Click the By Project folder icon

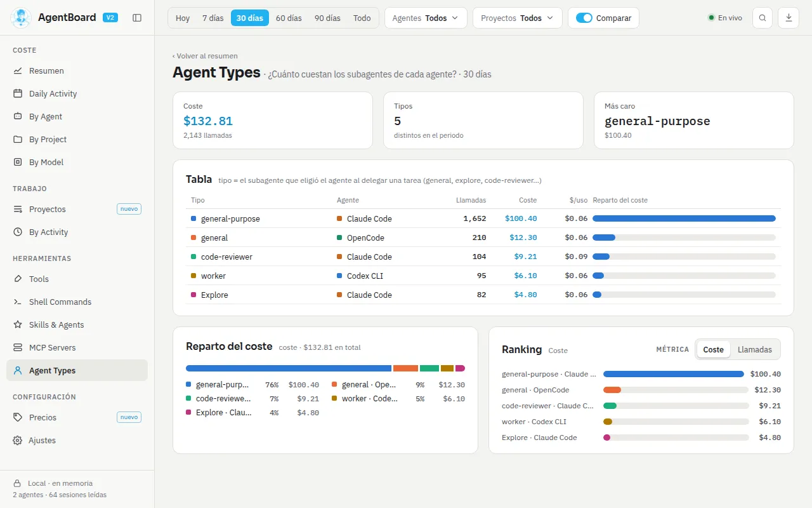coord(18,139)
